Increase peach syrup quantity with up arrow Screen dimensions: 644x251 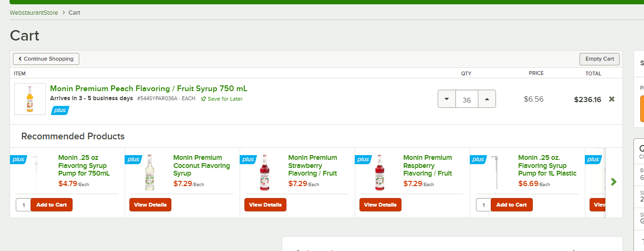(x=487, y=99)
